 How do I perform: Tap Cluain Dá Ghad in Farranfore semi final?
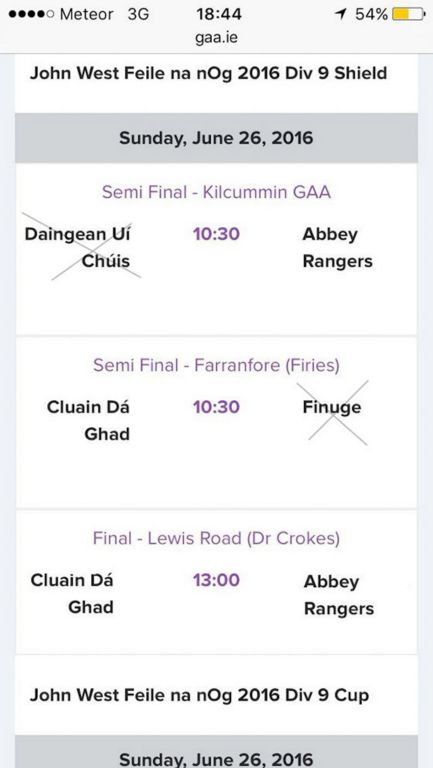pyautogui.click(x=88, y=420)
